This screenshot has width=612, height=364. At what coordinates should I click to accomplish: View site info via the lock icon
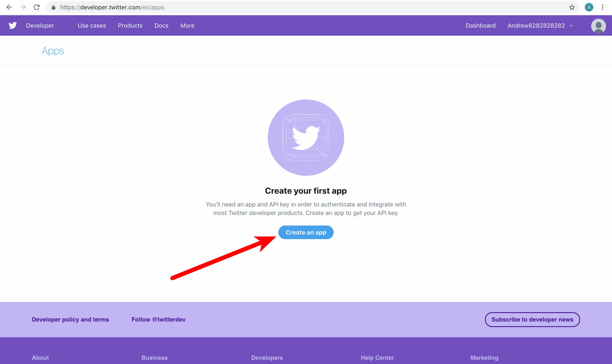(x=54, y=7)
